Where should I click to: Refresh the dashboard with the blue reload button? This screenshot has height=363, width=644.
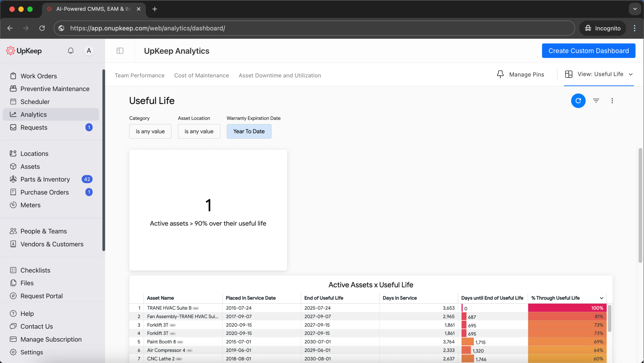(x=578, y=101)
